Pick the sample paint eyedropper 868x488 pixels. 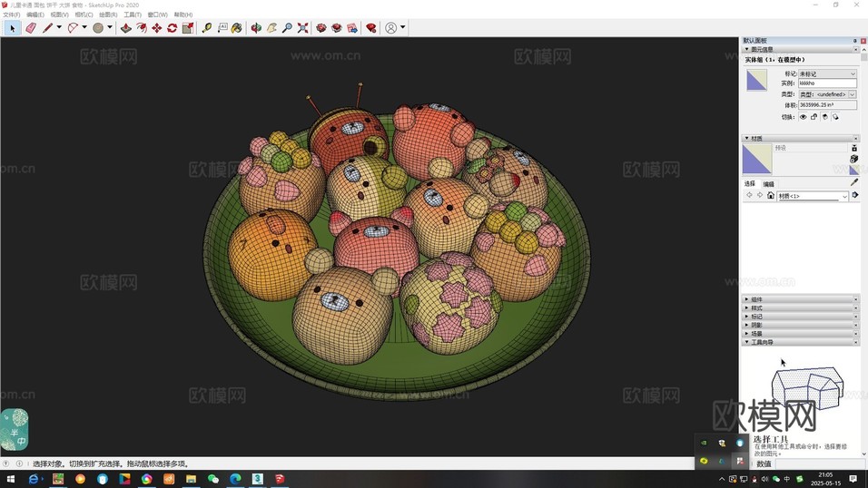(x=854, y=182)
